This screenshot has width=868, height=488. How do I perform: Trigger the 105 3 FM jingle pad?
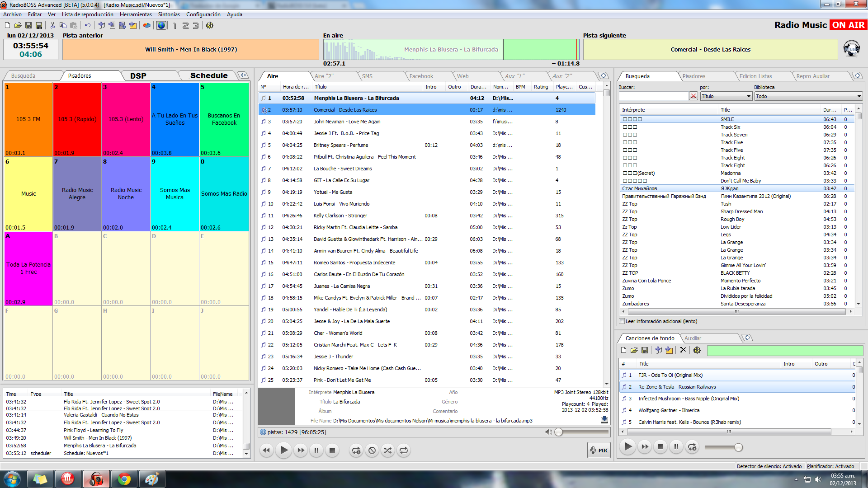28,119
